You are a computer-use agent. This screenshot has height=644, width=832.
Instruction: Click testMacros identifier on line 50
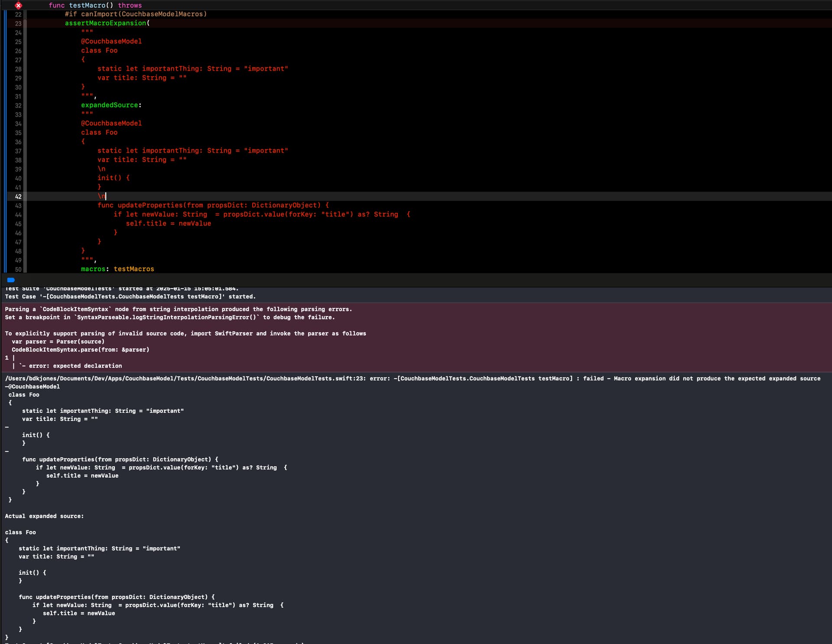click(133, 269)
